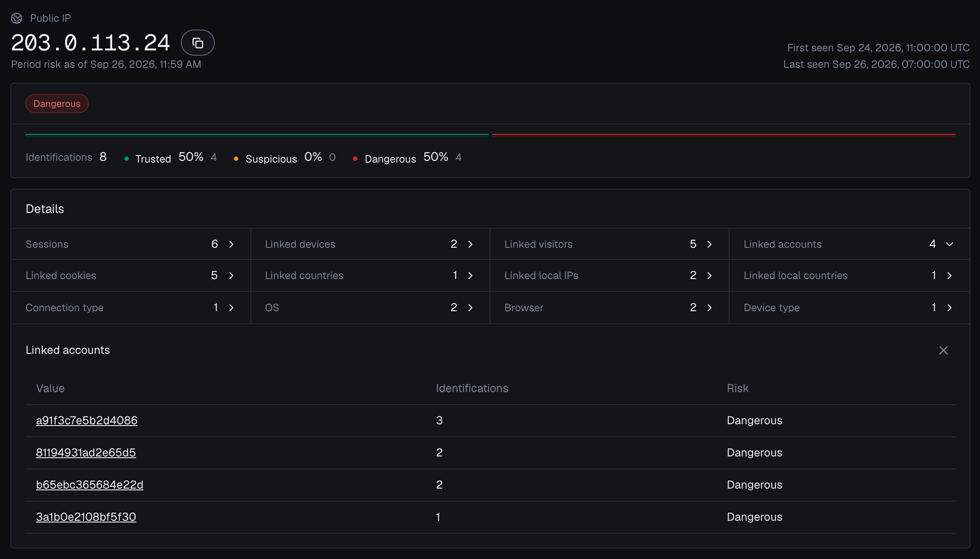
Task: Close the Linked accounts panel
Action: point(943,350)
